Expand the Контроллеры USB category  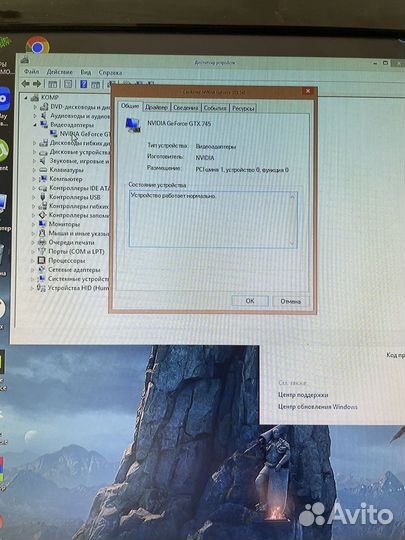[x=34, y=197]
